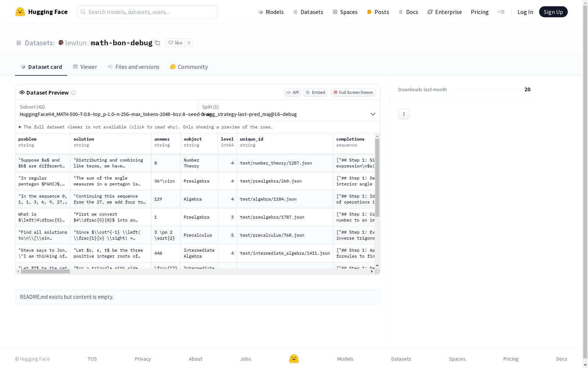588x368 pixels.
Task: Click the search models input field
Action: click(147, 12)
